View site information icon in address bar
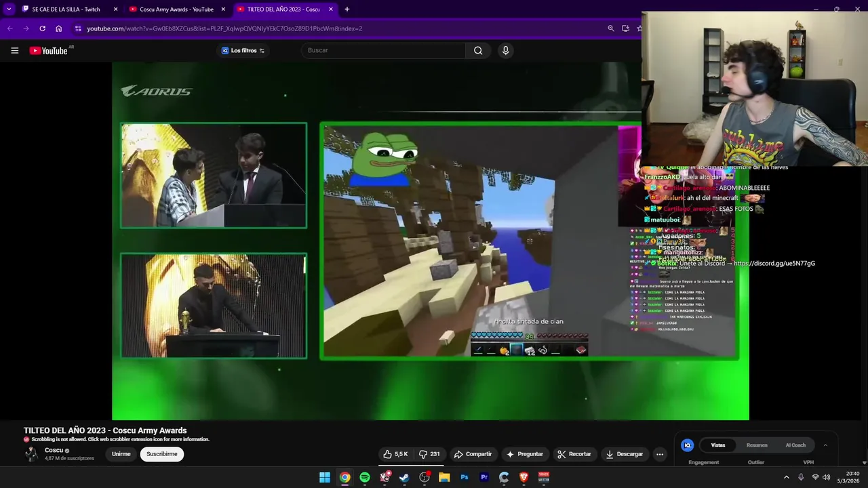Image resolution: width=868 pixels, height=488 pixels. tap(78, 28)
